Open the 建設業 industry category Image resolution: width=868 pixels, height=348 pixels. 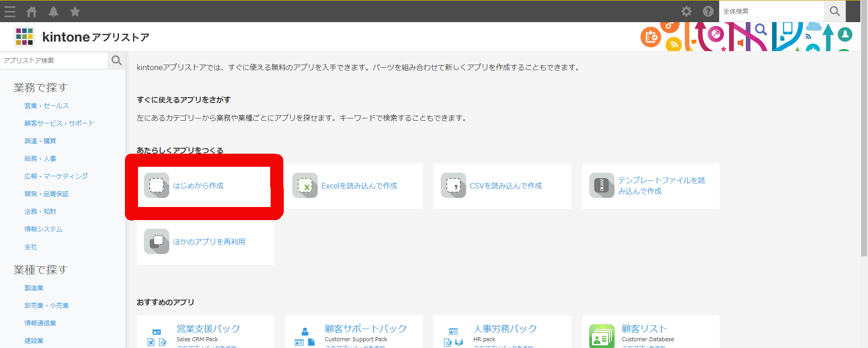coord(34,341)
